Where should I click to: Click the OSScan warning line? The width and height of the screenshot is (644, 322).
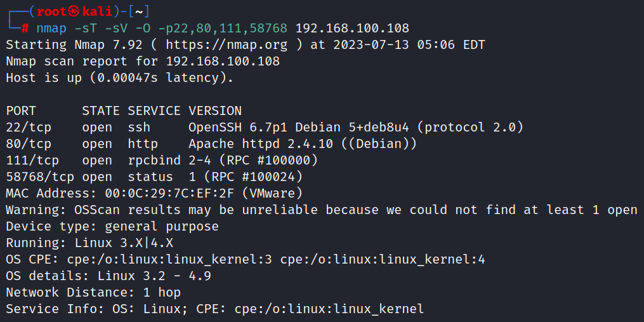[x=322, y=210]
